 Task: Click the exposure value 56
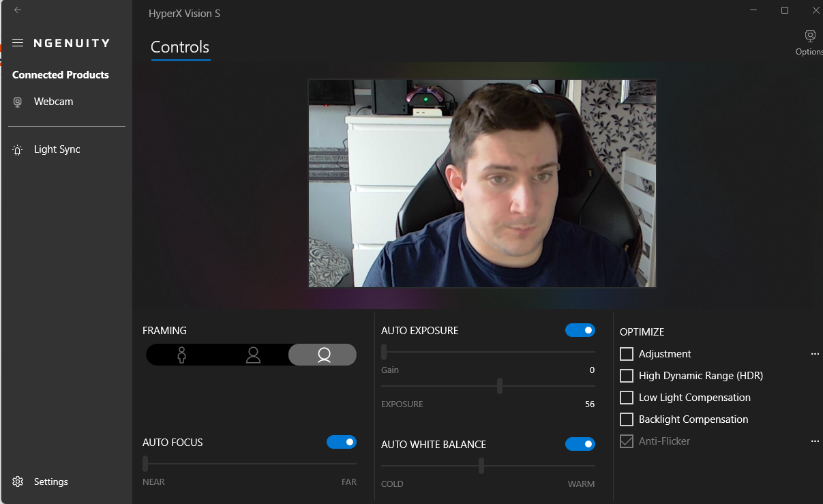pos(590,404)
